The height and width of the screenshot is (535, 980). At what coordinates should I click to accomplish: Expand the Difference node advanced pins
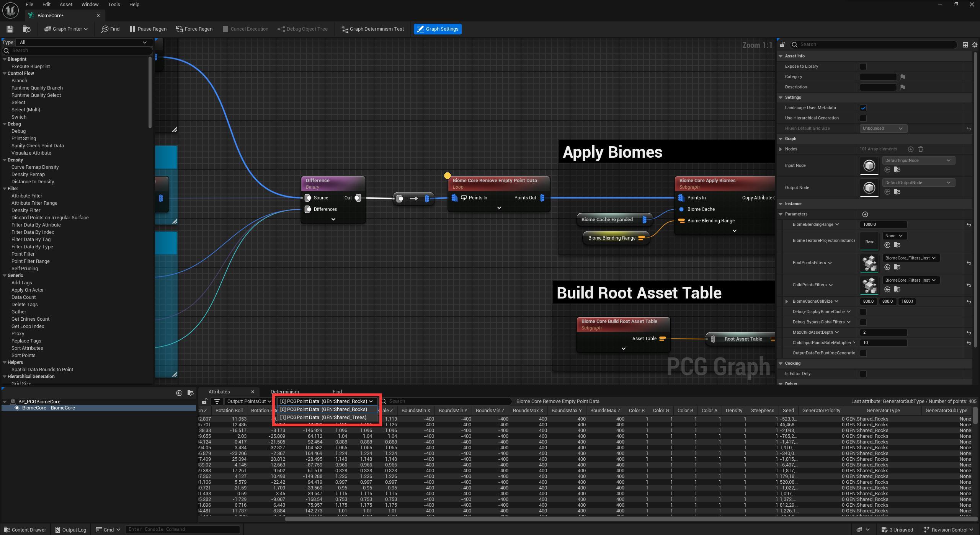(333, 219)
